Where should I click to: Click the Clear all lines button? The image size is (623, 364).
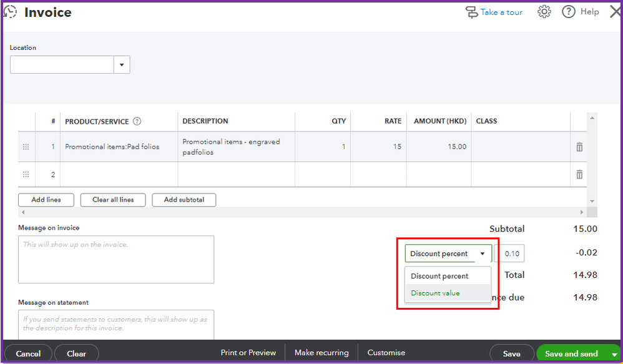[113, 200]
